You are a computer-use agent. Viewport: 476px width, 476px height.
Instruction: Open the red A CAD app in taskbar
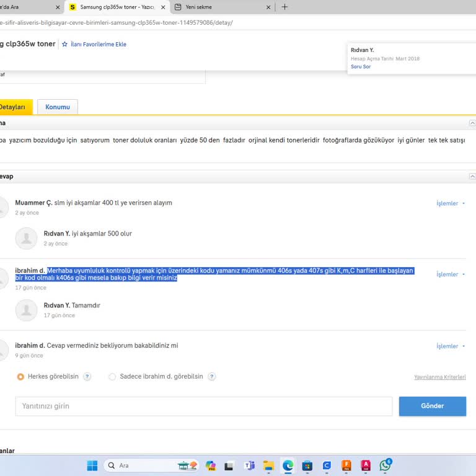(366, 465)
